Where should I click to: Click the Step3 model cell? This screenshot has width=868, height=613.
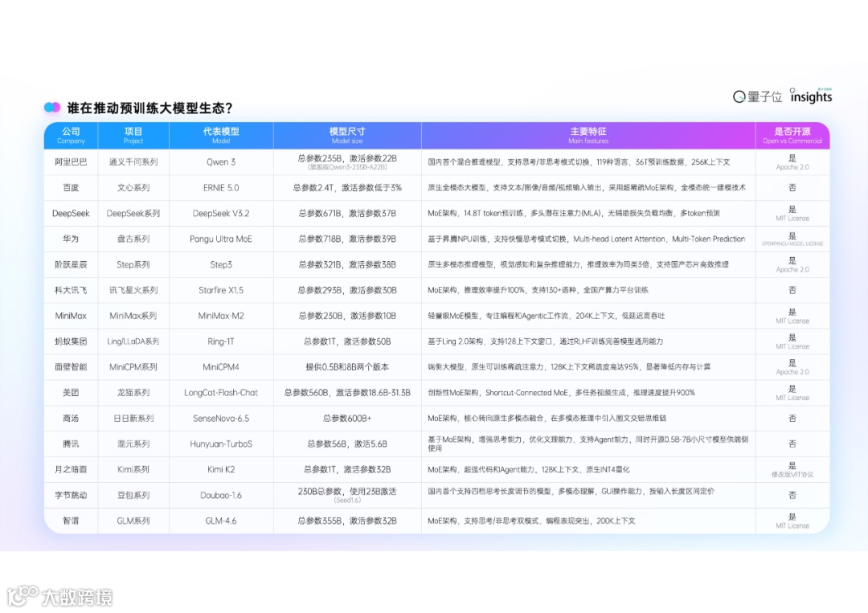click(x=221, y=264)
